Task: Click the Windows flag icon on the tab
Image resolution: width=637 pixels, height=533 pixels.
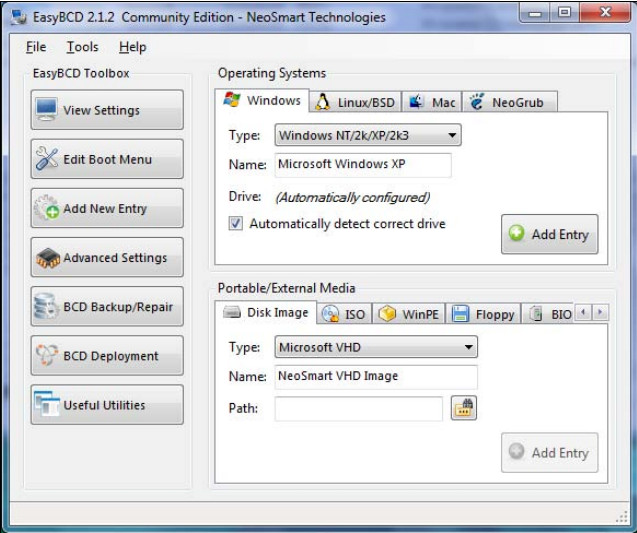Action: click(232, 100)
